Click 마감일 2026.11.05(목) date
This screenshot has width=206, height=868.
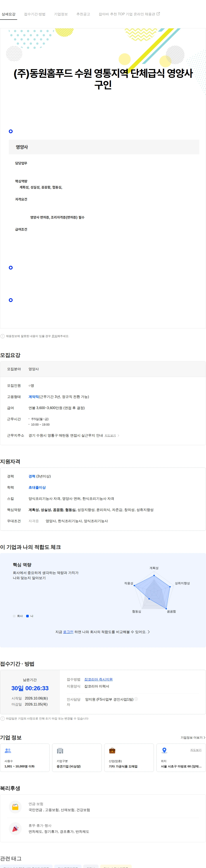(x=30, y=704)
